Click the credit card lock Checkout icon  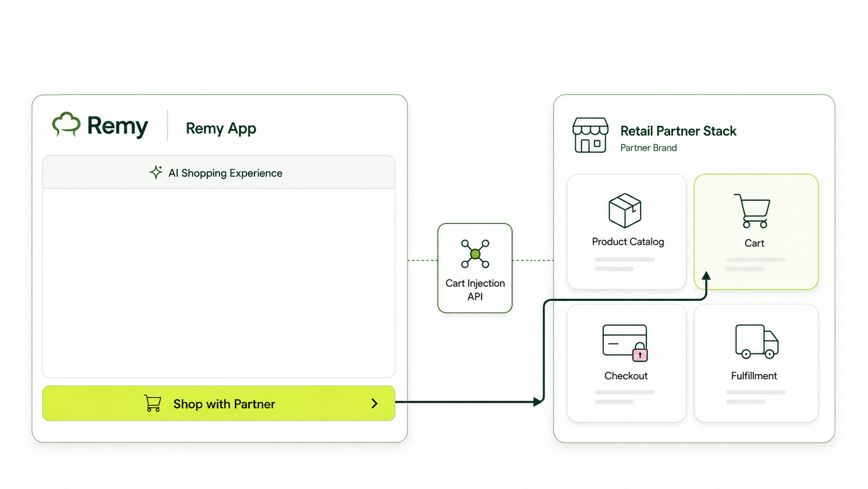coord(625,343)
